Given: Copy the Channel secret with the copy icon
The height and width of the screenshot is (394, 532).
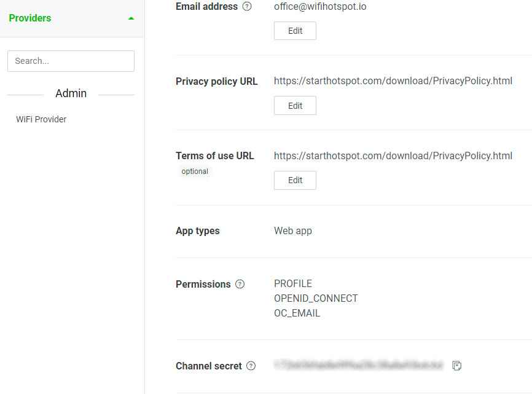Looking at the screenshot, I should click(456, 366).
